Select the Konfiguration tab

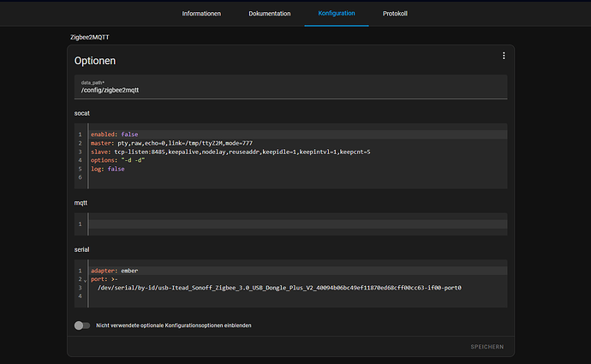(337, 13)
